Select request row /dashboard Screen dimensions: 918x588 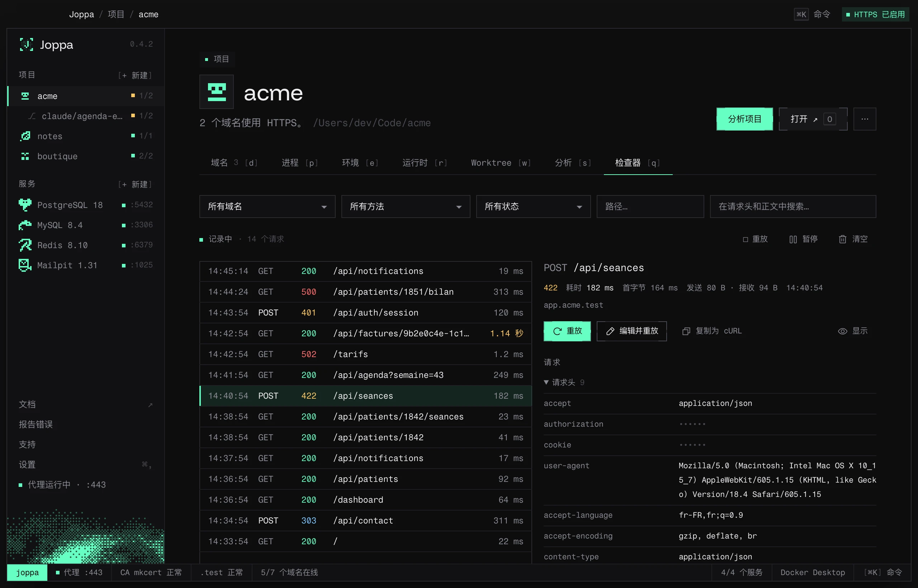tap(365, 500)
